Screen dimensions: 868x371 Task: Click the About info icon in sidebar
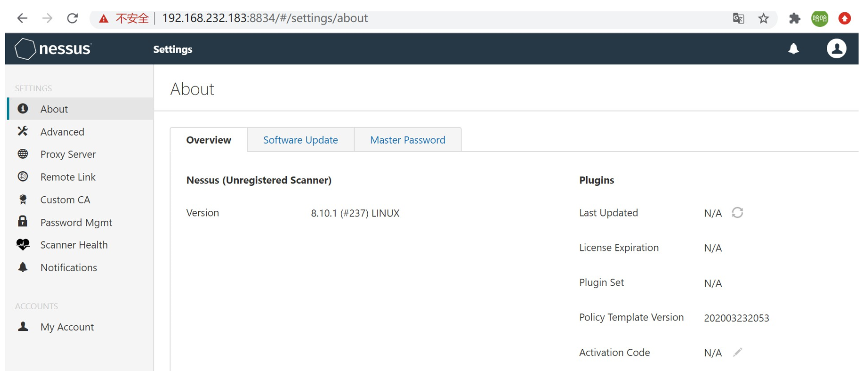click(23, 109)
